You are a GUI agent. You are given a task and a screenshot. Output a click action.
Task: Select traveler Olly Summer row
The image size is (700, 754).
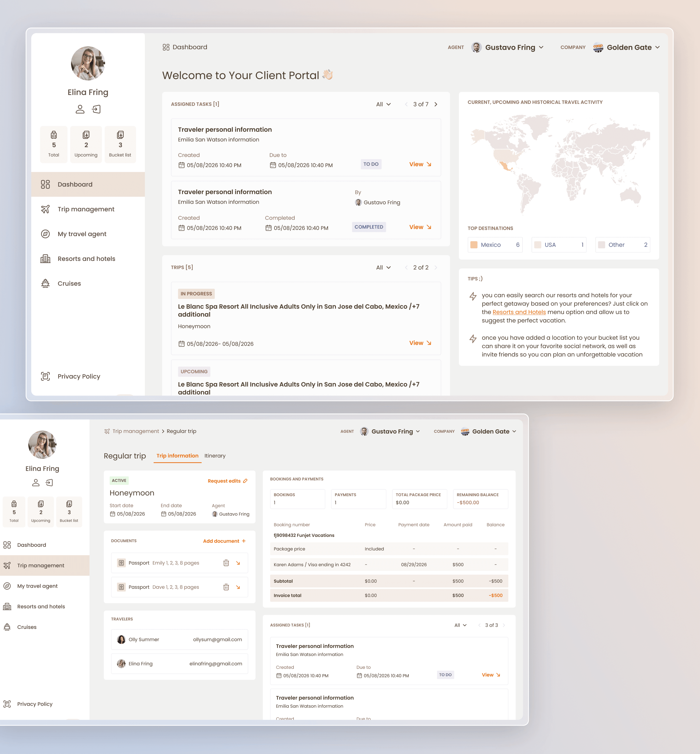click(179, 640)
